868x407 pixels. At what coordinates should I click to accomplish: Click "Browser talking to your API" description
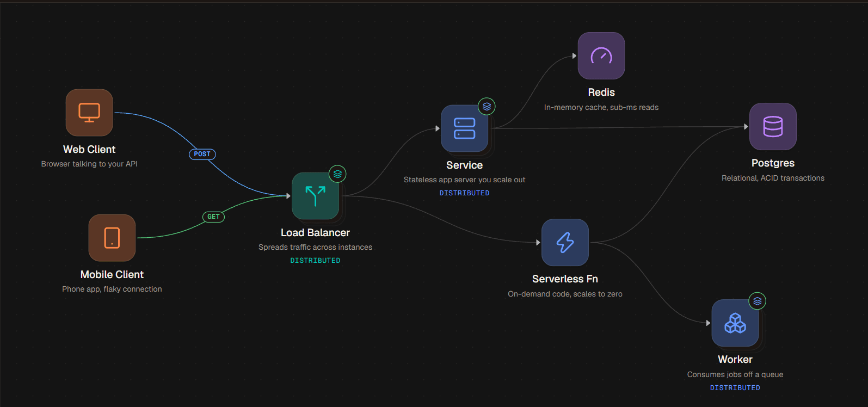pos(89,164)
